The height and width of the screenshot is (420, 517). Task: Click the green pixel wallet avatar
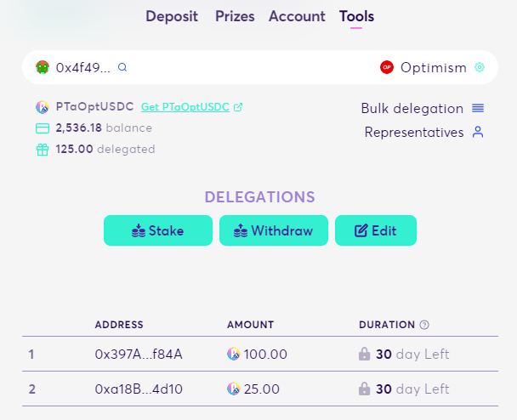point(43,67)
